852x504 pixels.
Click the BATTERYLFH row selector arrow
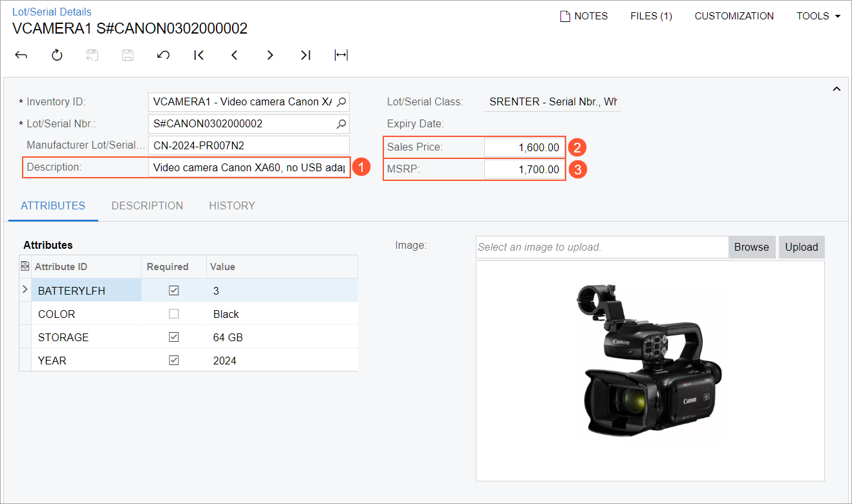tap(25, 291)
